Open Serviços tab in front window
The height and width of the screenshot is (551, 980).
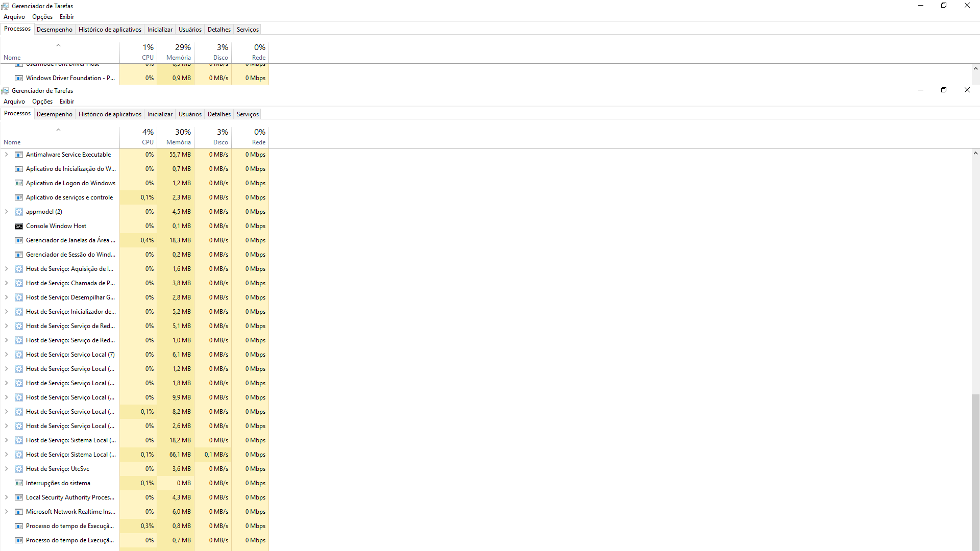coord(248,114)
